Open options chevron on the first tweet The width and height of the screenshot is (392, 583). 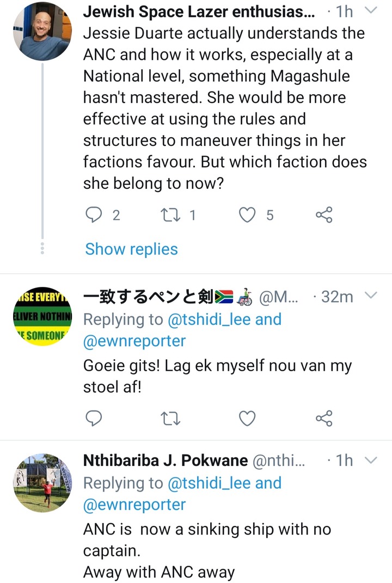tap(371, 11)
